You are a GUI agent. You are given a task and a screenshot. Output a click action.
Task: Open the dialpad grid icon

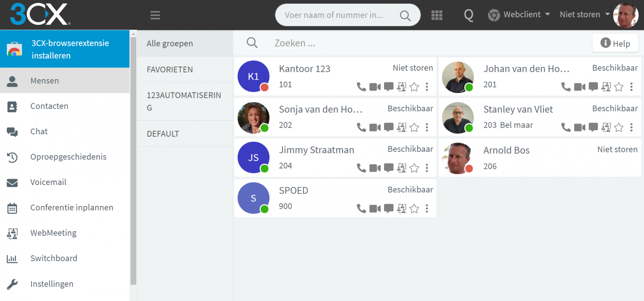[437, 15]
